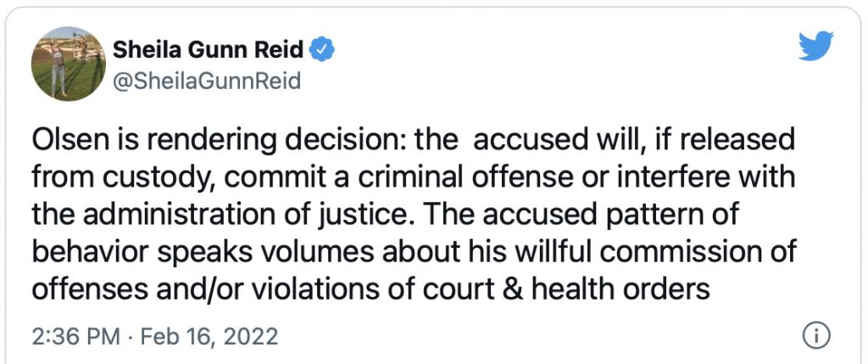
Task: Click the display name Sheila Gunn Reid
Action: (209, 50)
